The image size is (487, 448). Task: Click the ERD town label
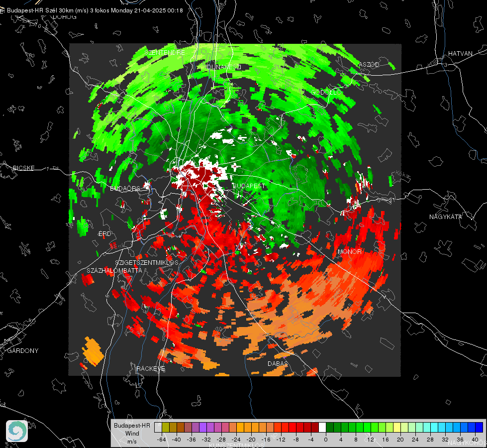coord(104,234)
